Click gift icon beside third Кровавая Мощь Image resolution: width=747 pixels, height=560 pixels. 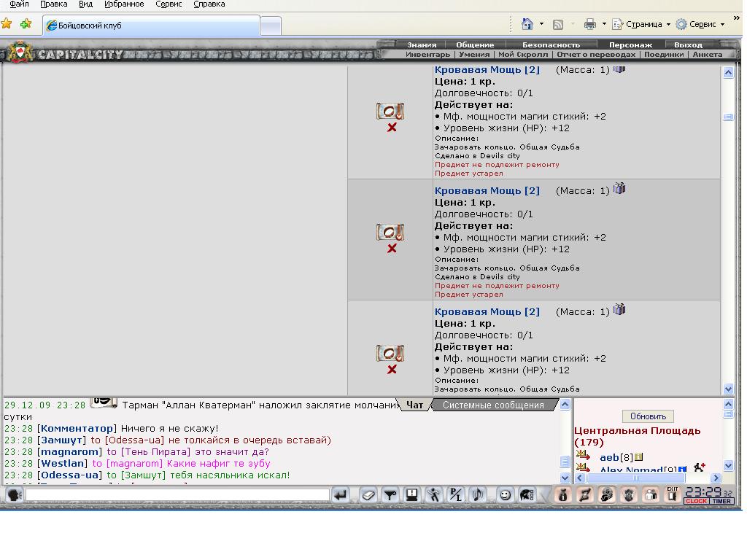tap(619, 309)
